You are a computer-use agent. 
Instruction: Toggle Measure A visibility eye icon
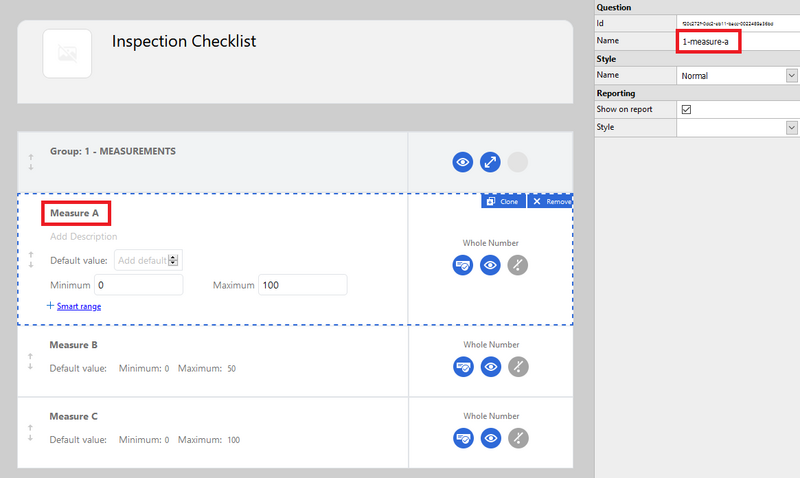[x=490, y=265]
